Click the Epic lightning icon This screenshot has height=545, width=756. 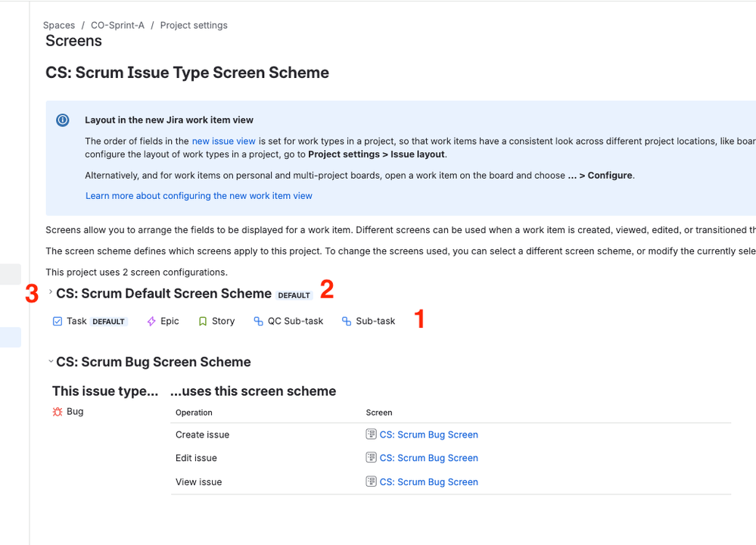pyautogui.click(x=151, y=321)
